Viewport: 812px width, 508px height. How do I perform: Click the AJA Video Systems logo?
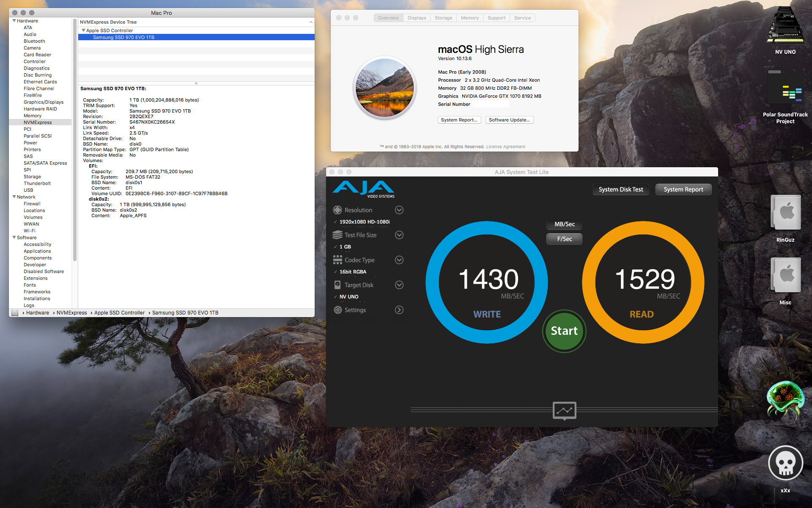[x=363, y=189]
